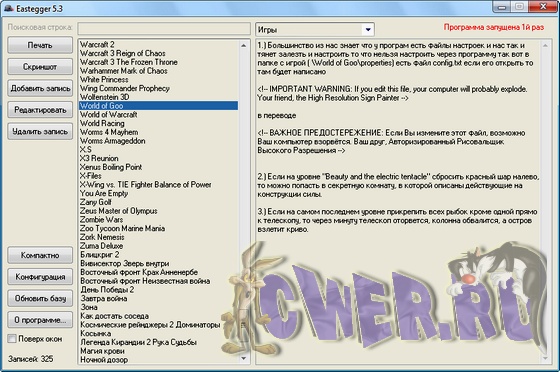Select Warhammer Mark of Chaos

158,71
